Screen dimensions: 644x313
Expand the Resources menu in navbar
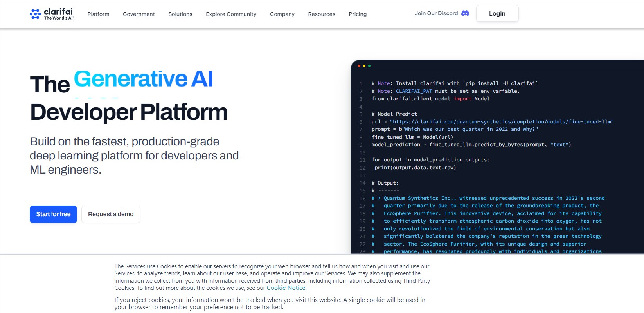click(321, 14)
